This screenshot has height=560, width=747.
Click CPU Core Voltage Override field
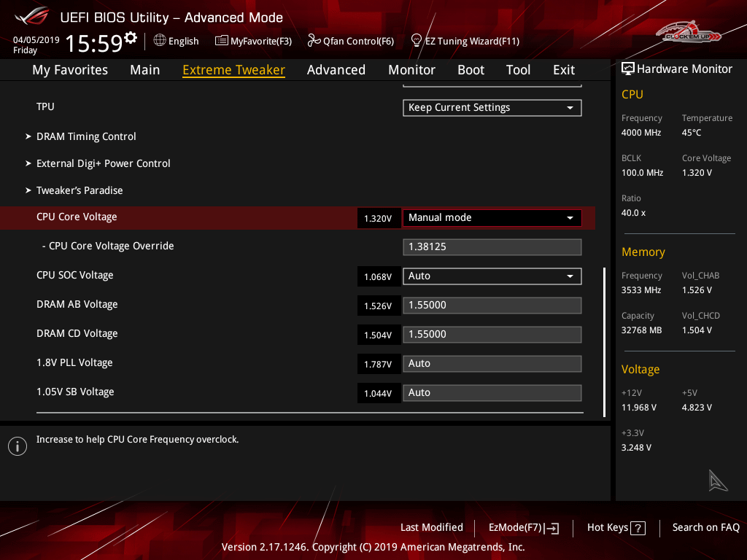(x=492, y=247)
